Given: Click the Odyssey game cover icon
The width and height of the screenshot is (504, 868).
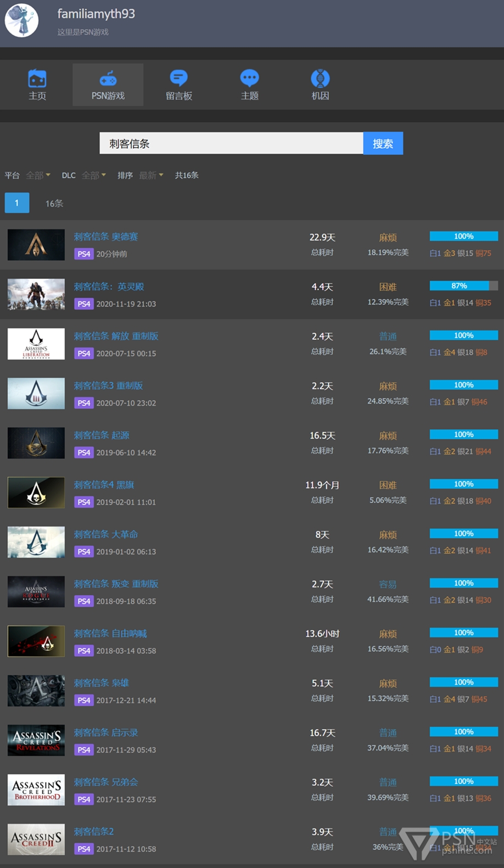Looking at the screenshot, I should (36, 245).
